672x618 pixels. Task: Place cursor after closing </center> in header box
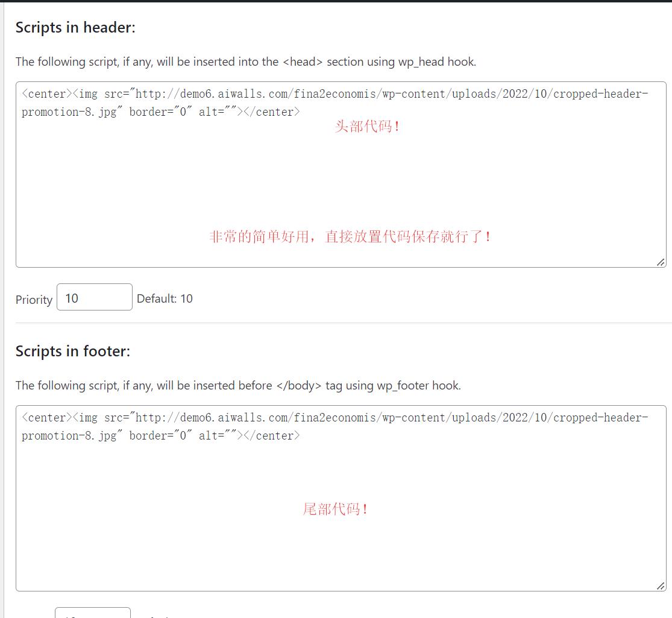(300, 112)
